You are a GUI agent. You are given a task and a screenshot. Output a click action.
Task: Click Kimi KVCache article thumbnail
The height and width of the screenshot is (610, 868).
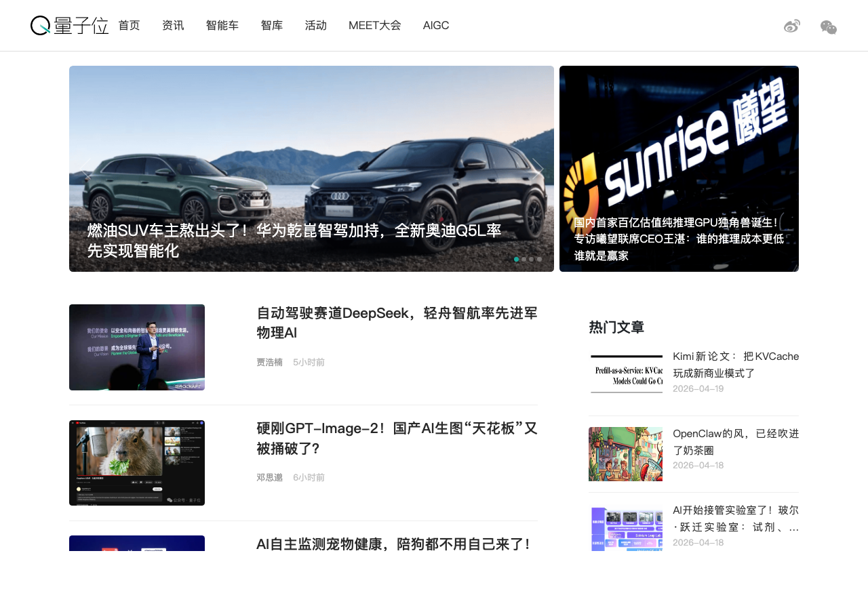[626, 373]
